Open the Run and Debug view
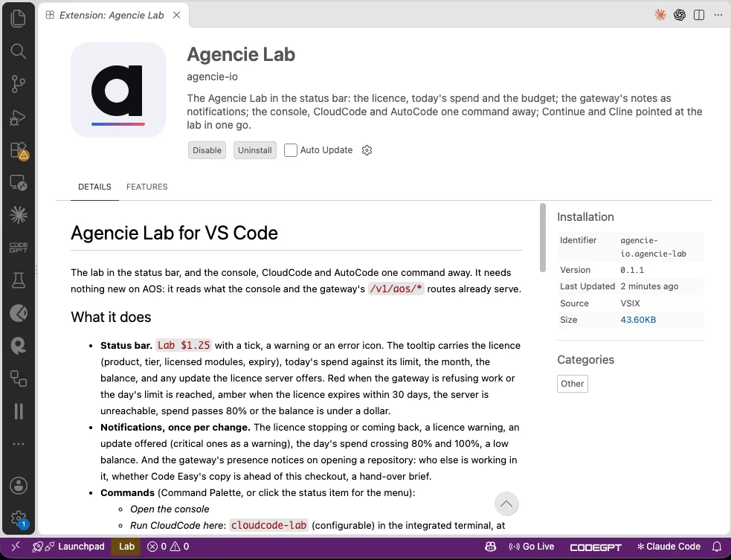 pyautogui.click(x=18, y=117)
